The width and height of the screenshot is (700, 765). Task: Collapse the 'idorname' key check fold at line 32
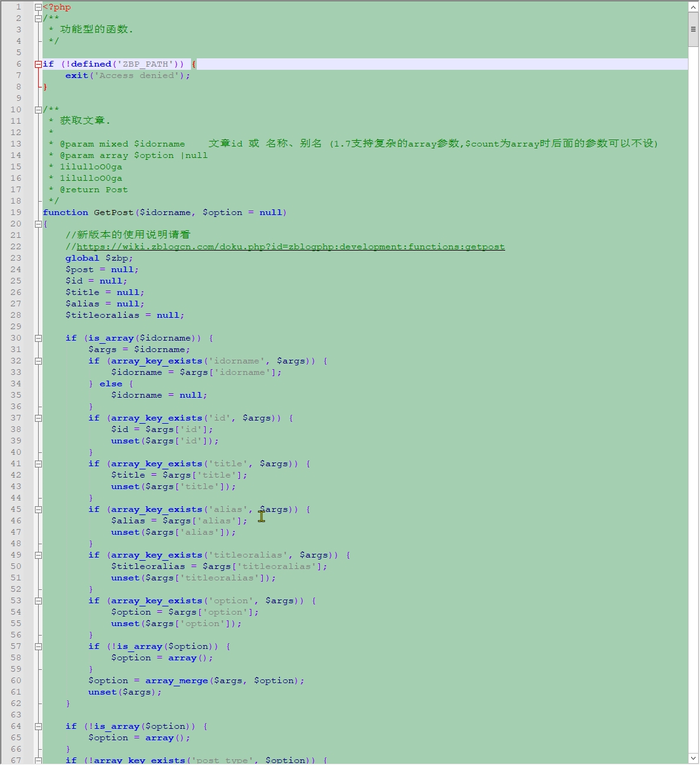coord(38,361)
